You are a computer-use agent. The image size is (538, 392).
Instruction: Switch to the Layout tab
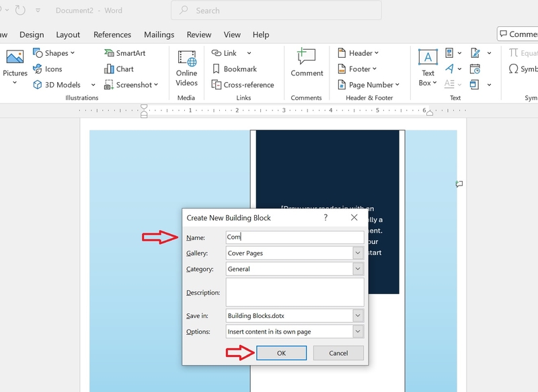click(68, 35)
